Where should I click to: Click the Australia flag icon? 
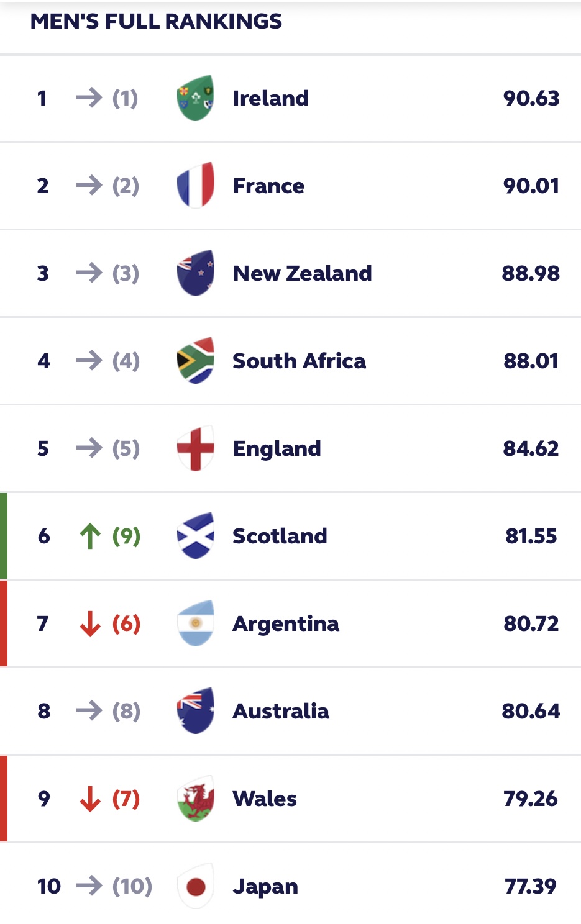tap(195, 711)
